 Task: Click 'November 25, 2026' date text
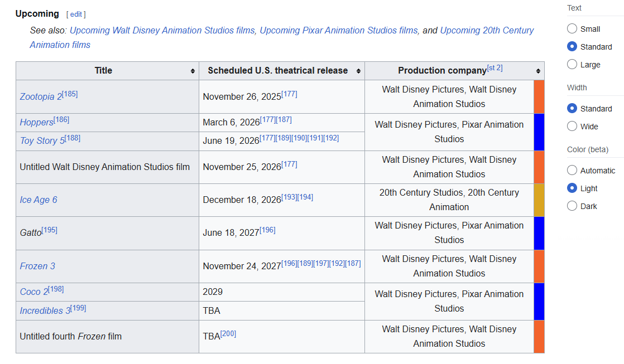pyautogui.click(x=242, y=167)
